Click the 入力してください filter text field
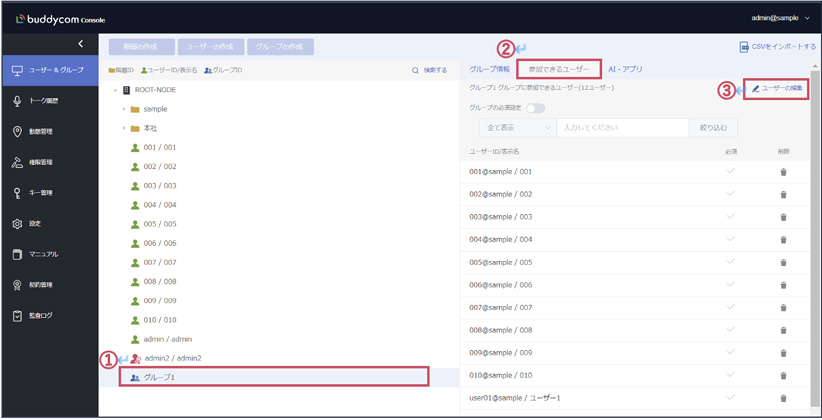 622,128
